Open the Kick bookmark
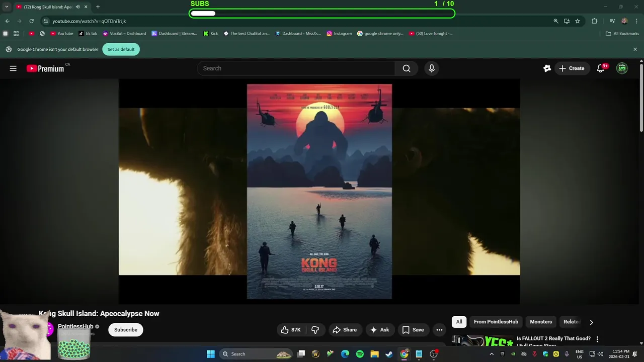 (x=210, y=34)
